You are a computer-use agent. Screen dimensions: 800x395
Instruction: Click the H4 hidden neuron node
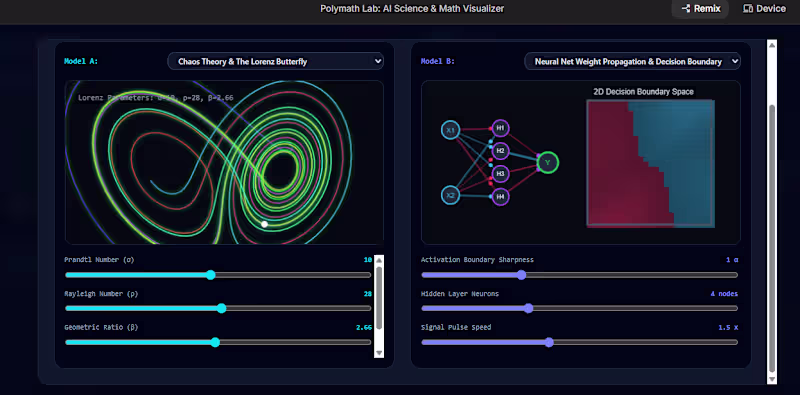[501, 196]
